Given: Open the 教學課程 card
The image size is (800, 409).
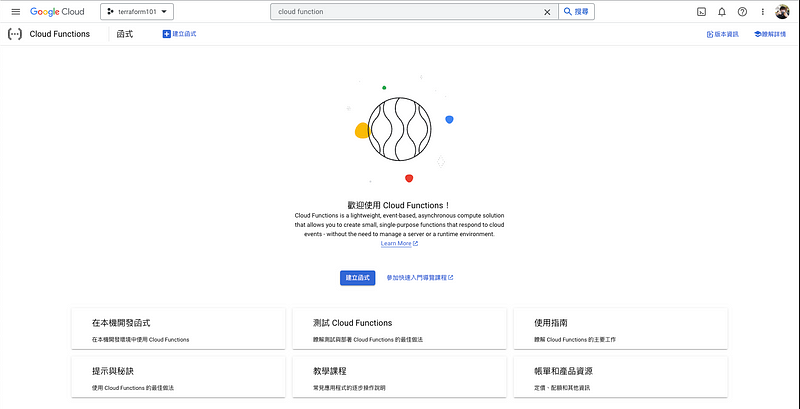Looking at the screenshot, I should [x=399, y=377].
